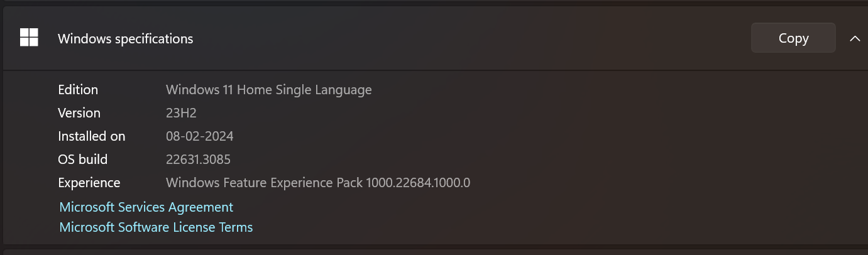Select the Windows 11 Home Single Language text
Viewport: 868px width, 255px height.
coord(268,89)
